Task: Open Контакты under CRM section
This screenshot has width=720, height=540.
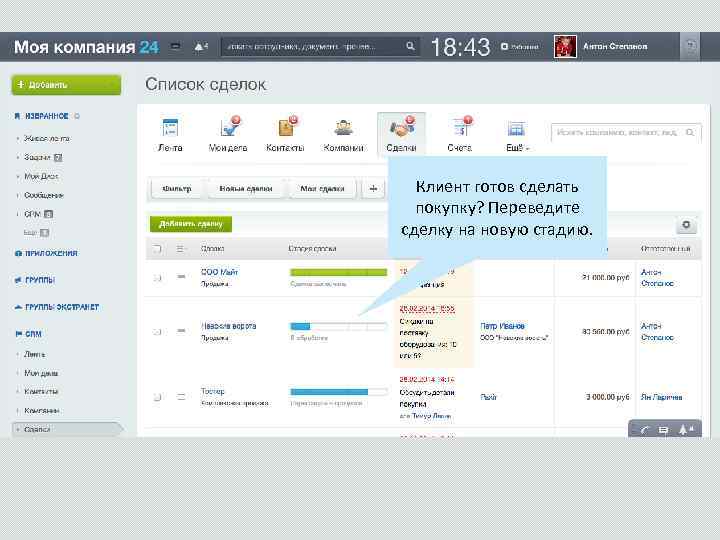Action: click(x=41, y=392)
